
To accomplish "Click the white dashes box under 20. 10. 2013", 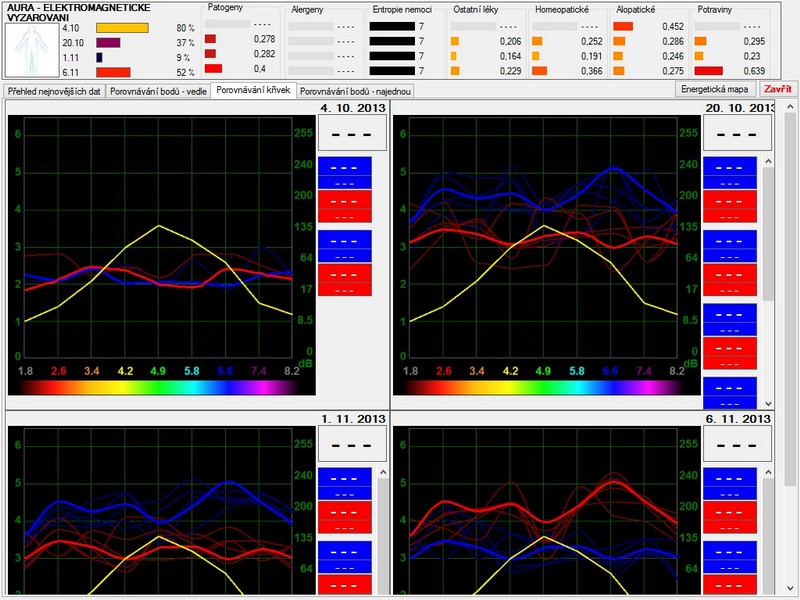I will point(737,133).
